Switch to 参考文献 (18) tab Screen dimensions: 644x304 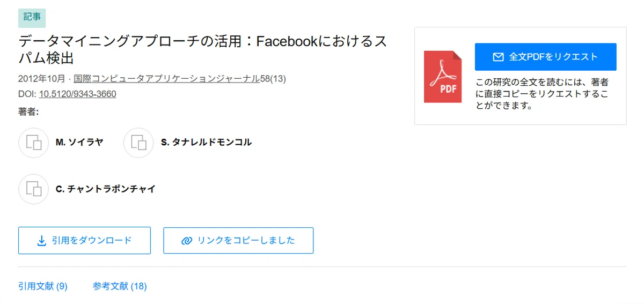pyautogui.click(x=120, y=286)
